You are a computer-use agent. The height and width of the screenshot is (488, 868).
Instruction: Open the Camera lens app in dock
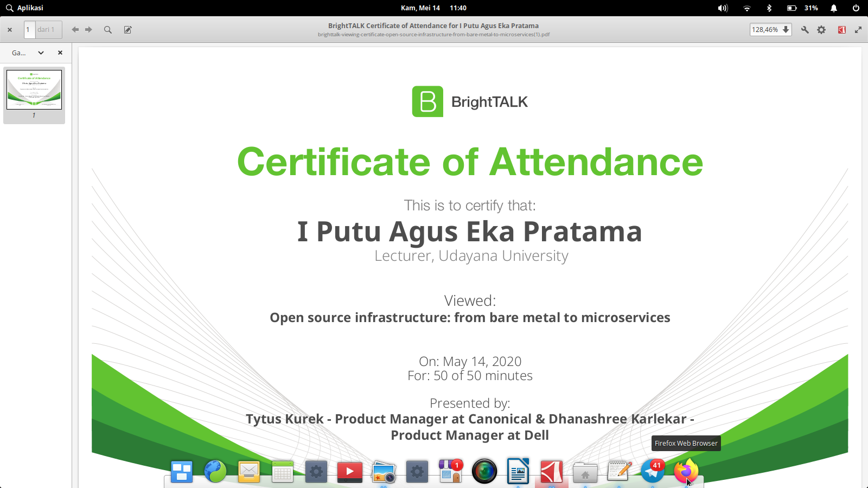point(484,472)
